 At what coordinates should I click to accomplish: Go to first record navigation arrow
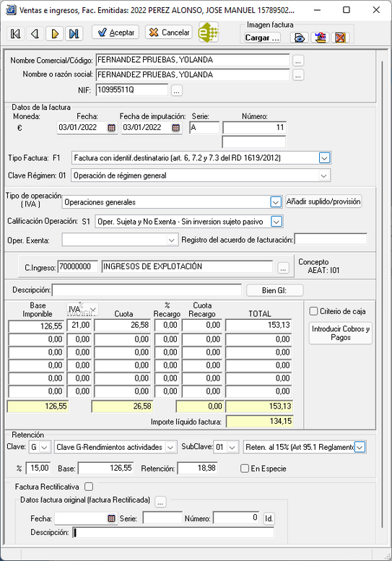click(x=16, y=34)
